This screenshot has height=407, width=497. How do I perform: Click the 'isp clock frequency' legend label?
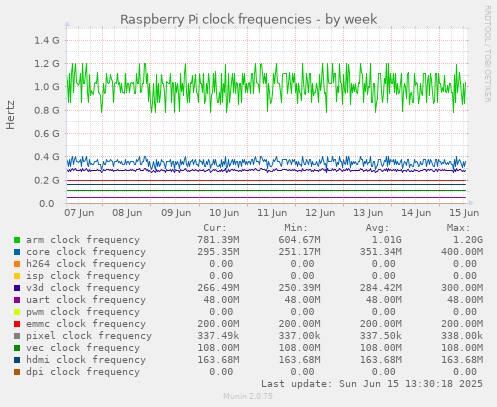(x=83, y=276)
